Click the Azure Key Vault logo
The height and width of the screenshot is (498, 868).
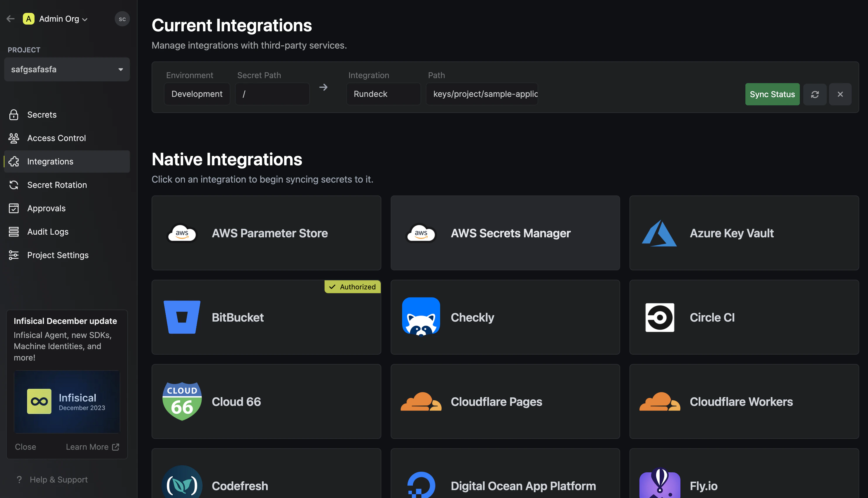coord(659,233)
